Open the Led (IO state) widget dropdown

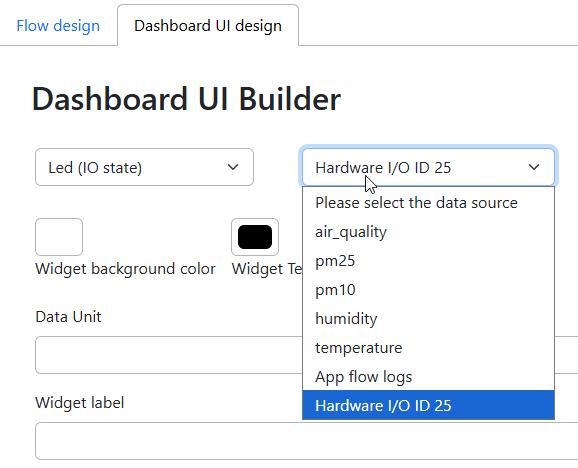tap(144, 167)
